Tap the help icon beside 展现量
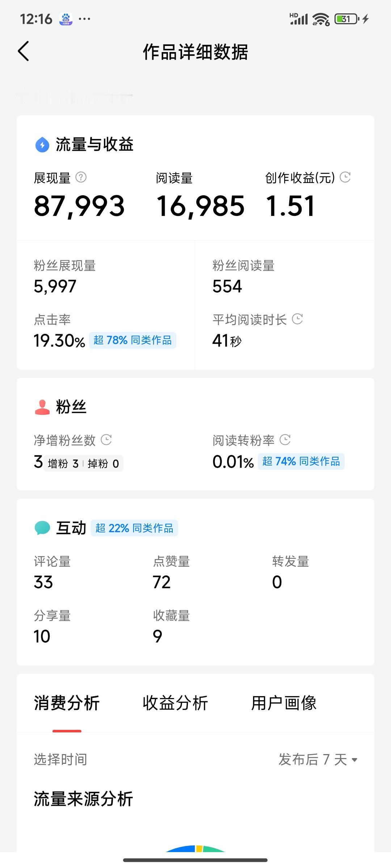Viewport: 391px width, 868px height. (81, 177)
